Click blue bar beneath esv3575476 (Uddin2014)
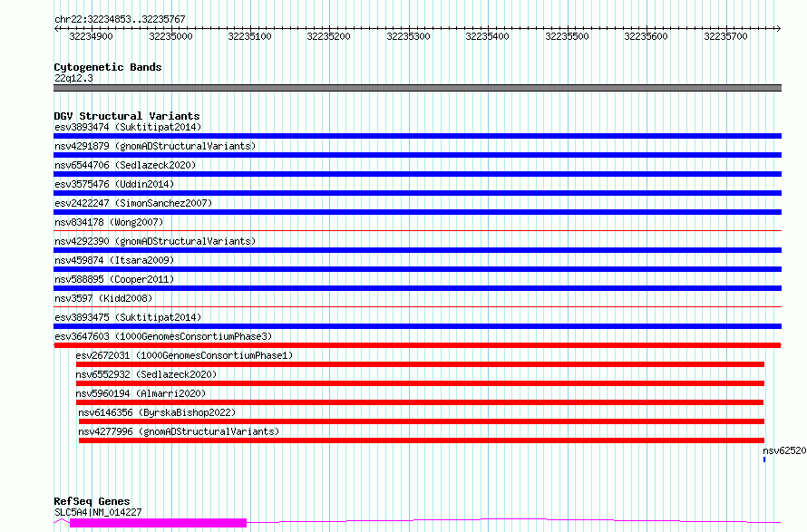Screen dimensions: 807x532 [417, 193]
